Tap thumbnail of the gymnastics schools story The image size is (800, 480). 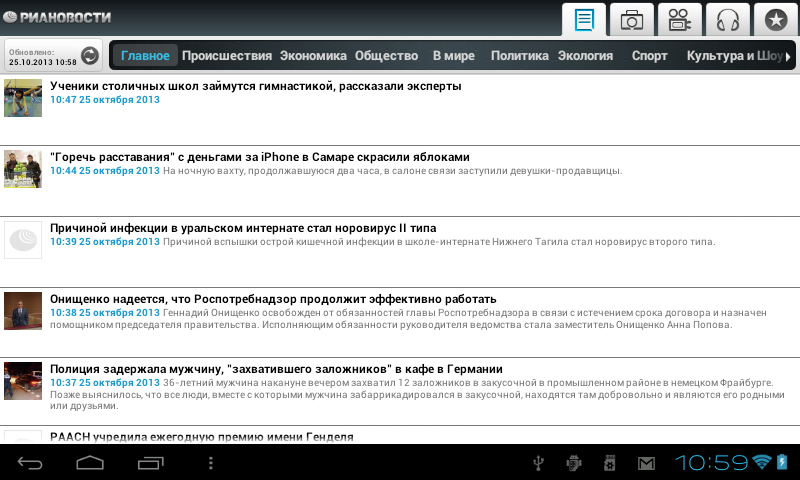point(23,98)
